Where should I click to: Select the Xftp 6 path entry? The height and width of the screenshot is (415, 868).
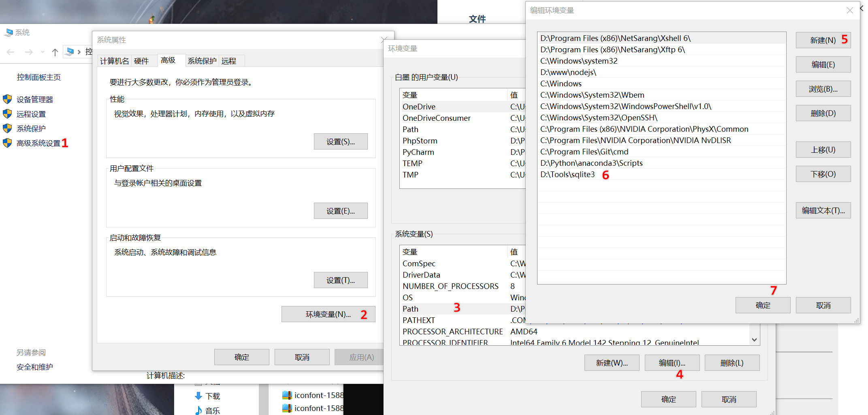(662, 49)
